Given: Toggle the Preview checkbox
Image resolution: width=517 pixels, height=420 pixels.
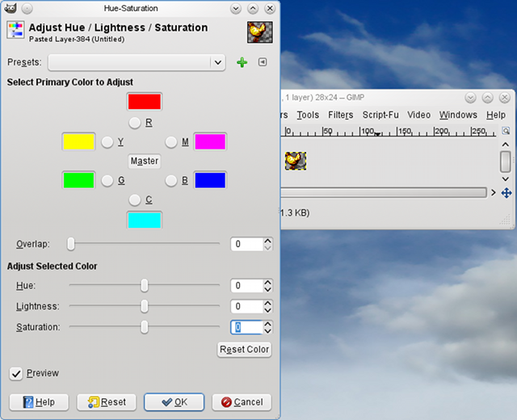Looking at the screenshot, I should pos(16,373).
